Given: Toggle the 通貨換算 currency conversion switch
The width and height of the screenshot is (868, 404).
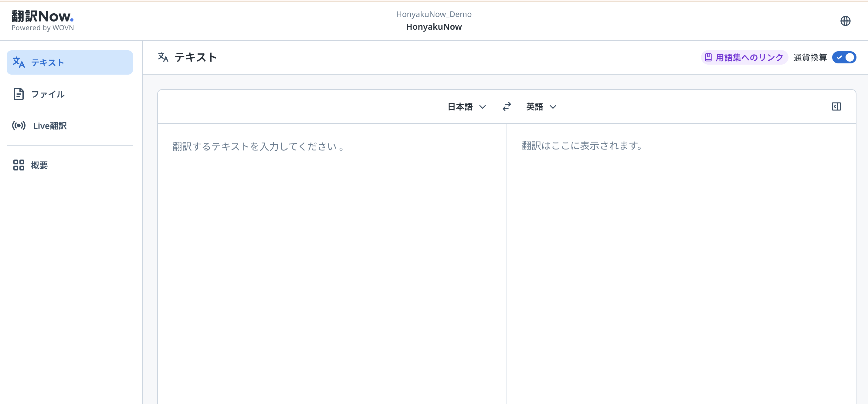Looking at the screenshot, I should 844,57.
